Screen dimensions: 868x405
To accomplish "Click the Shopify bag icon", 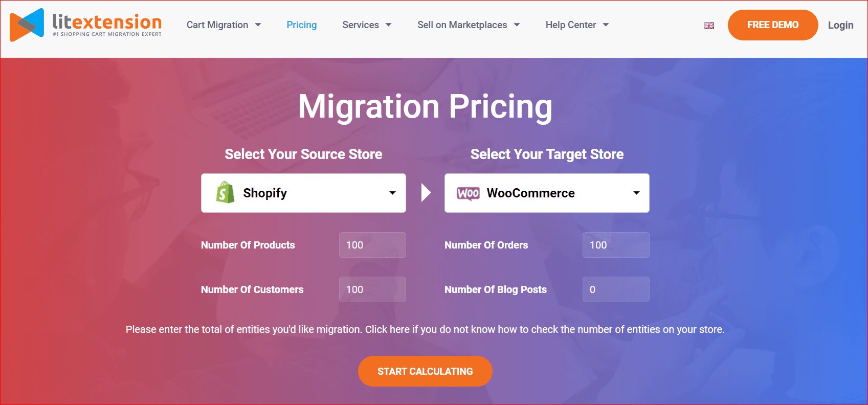I will click(225, 193).
